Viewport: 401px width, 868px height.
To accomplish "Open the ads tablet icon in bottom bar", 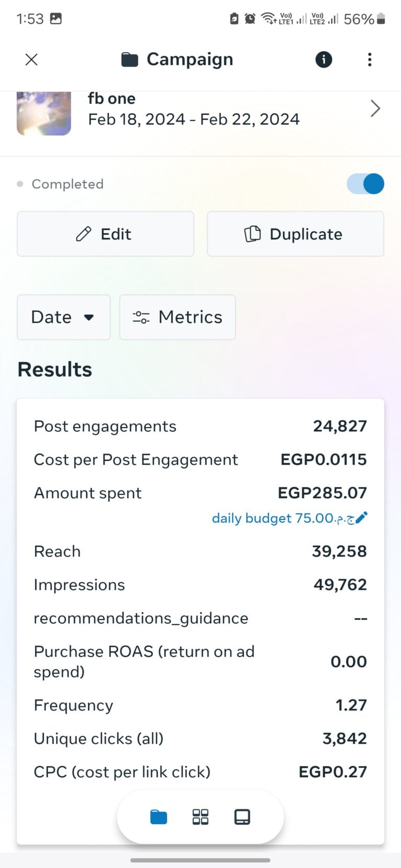I will (242, 817).
